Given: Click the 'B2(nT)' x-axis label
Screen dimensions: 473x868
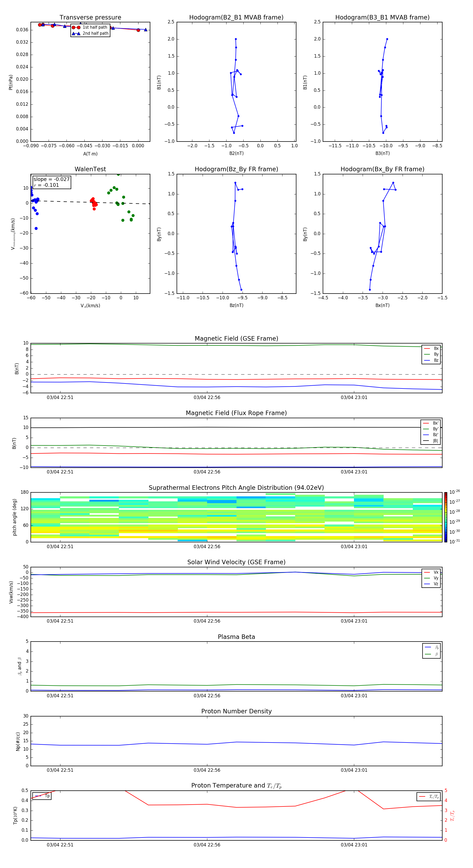Looking at the screenshot, I should click(236, 153).
